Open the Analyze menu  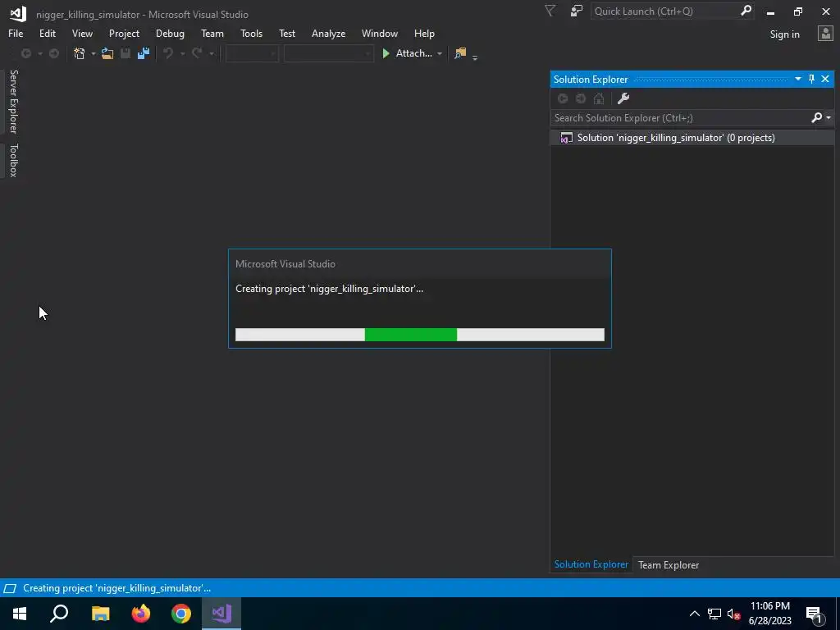point(328,33)
